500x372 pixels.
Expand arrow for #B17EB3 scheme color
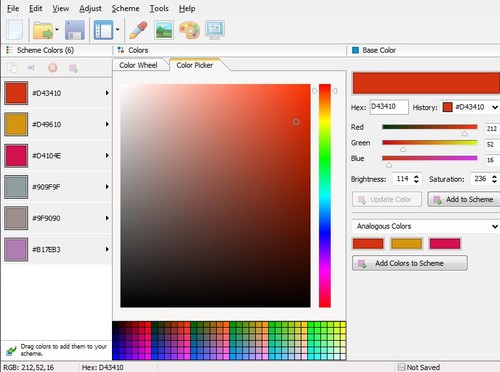click(x=107, y=249)
